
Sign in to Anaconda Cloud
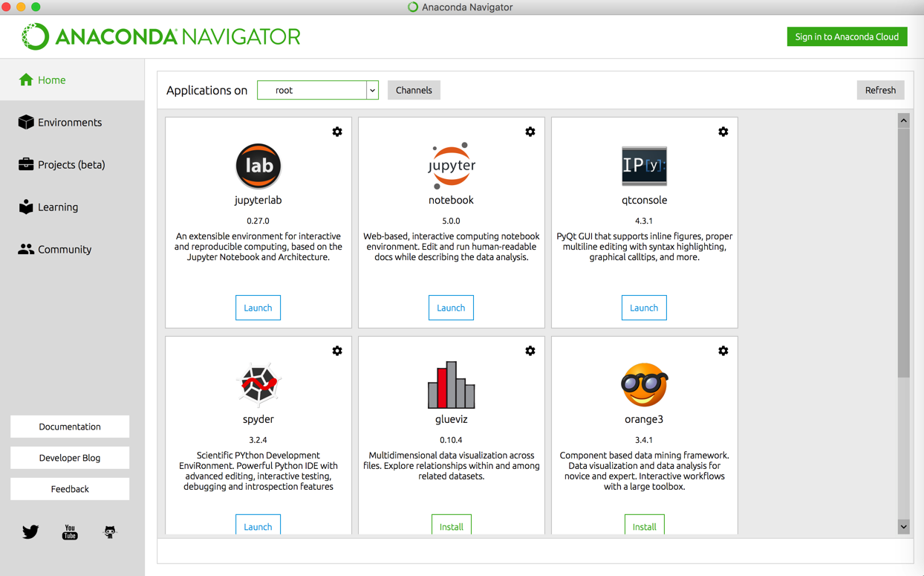[x=847, y=36]
